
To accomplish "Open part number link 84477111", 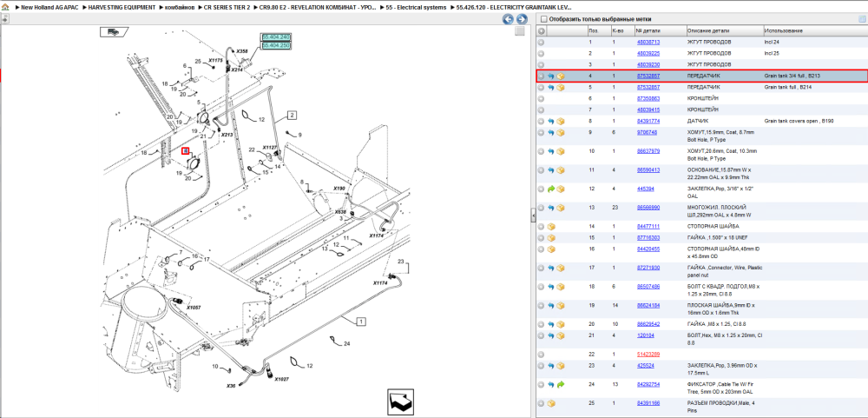I will coord(648,227).
